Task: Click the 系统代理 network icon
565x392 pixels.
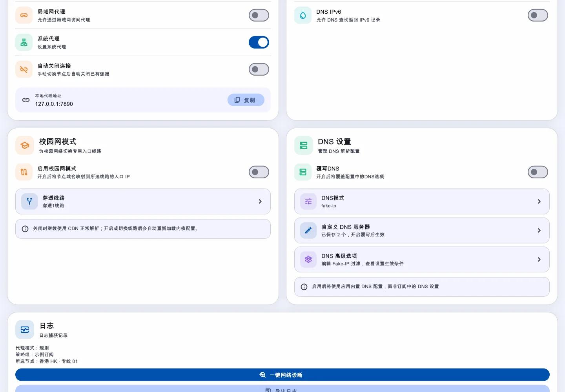Action: pos(24,42)
